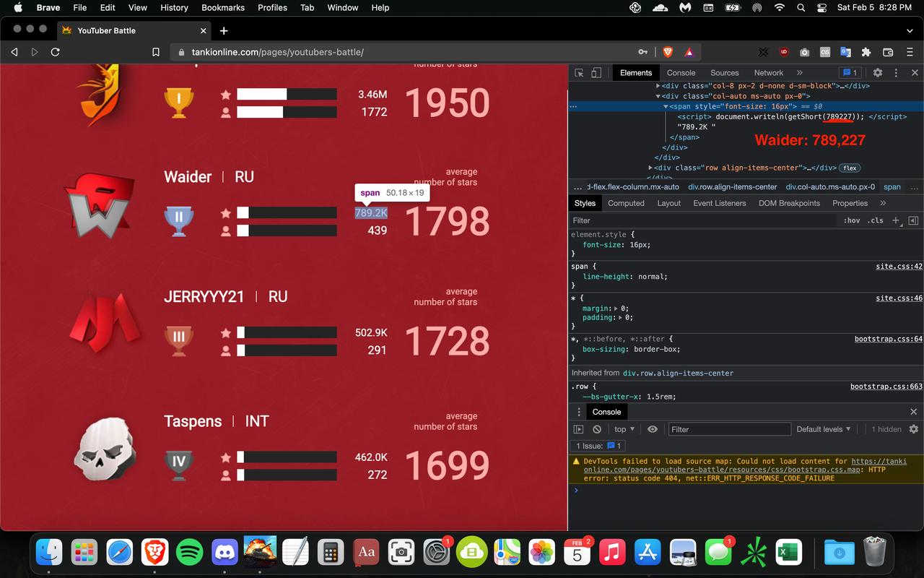Viewport: 924px width, 578px height.
Task: Toggle the live expression eye icon
Action: click(x=653, y=429)
